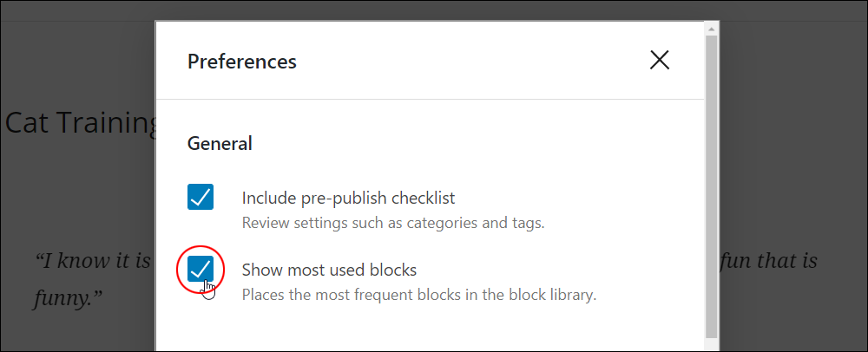Image resolution: width=868 pixels, height=352 pixels.
Task: Click 'Review settings such as categories and tags' description
Action: point(393,223)
